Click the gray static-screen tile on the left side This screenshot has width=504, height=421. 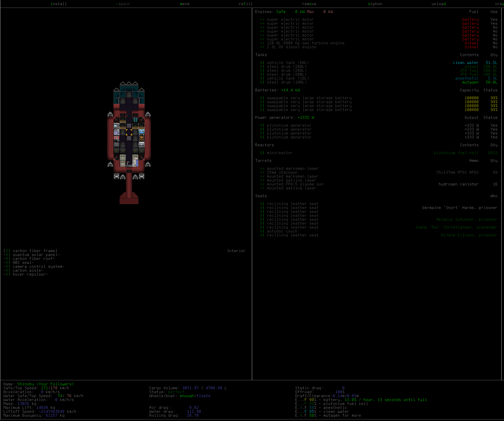[x=116, y=145]
